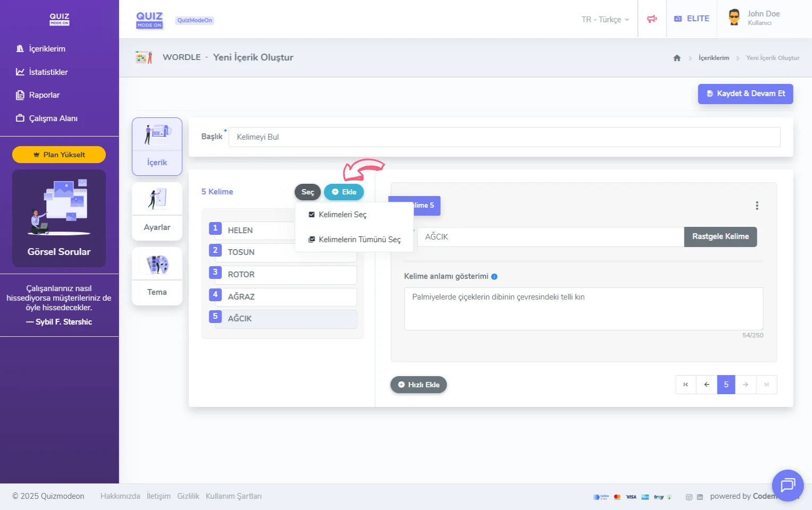The height and width of the screenshot is (510, 812).
Task: Expand the TR - Türkçe language dropdown
Action: tap(605, 20)
